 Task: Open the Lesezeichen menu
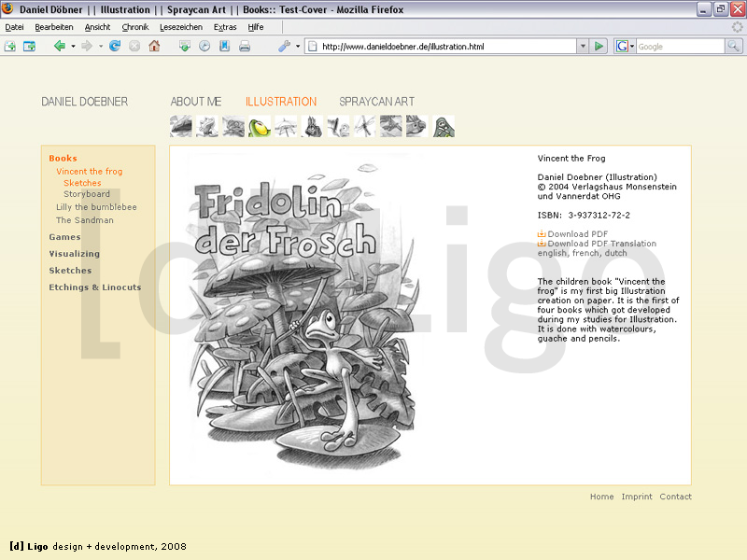181,27
